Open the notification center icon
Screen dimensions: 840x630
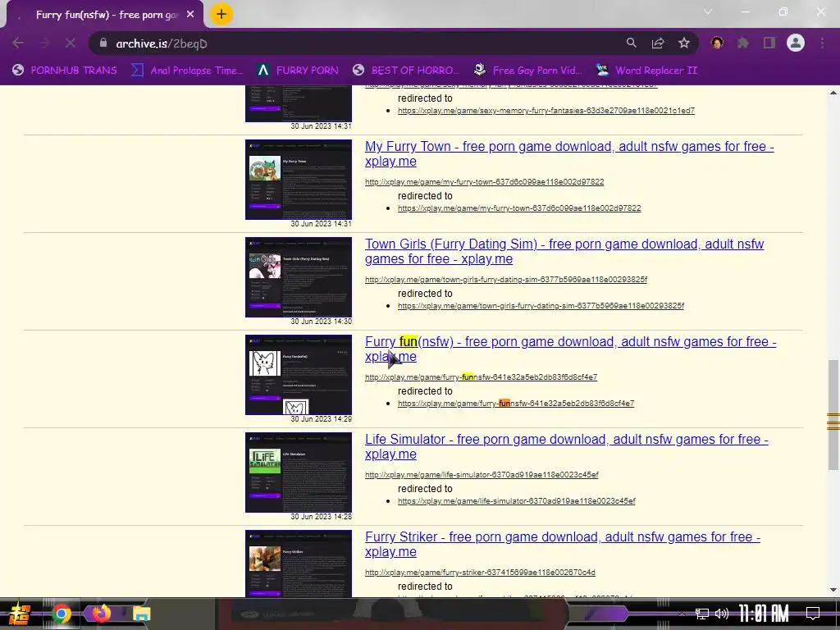tap(813, 614)
